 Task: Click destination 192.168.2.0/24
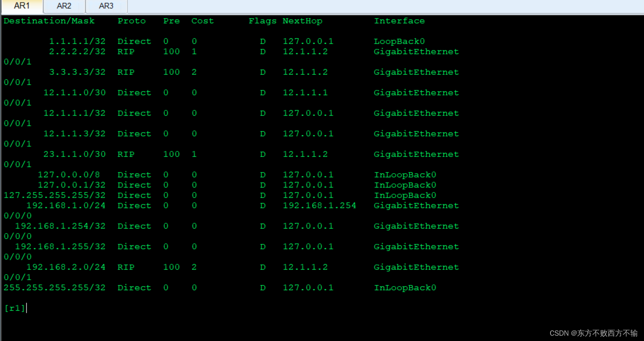click(66, 267)
